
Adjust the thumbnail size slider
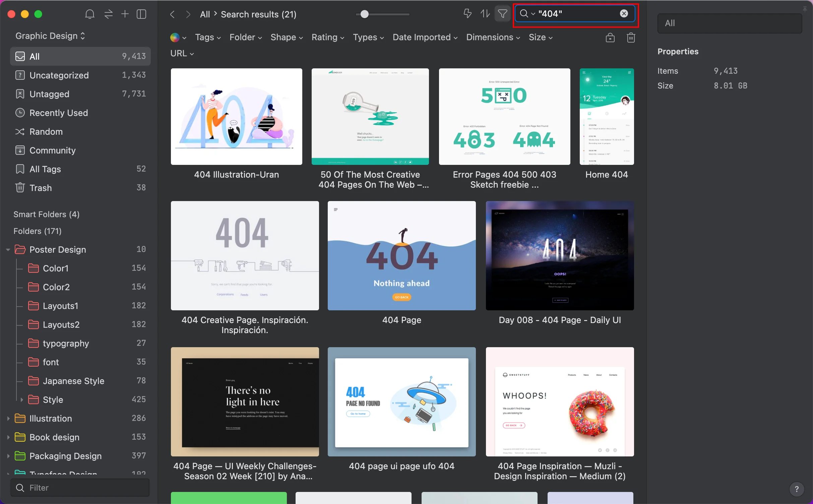[x=364, y=14]
